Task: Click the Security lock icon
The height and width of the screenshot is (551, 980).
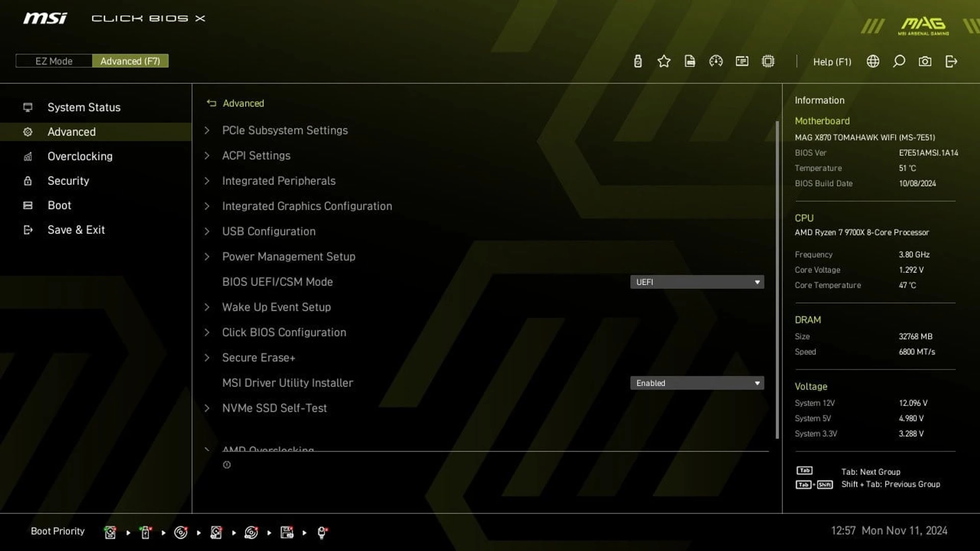Action: 28,181
